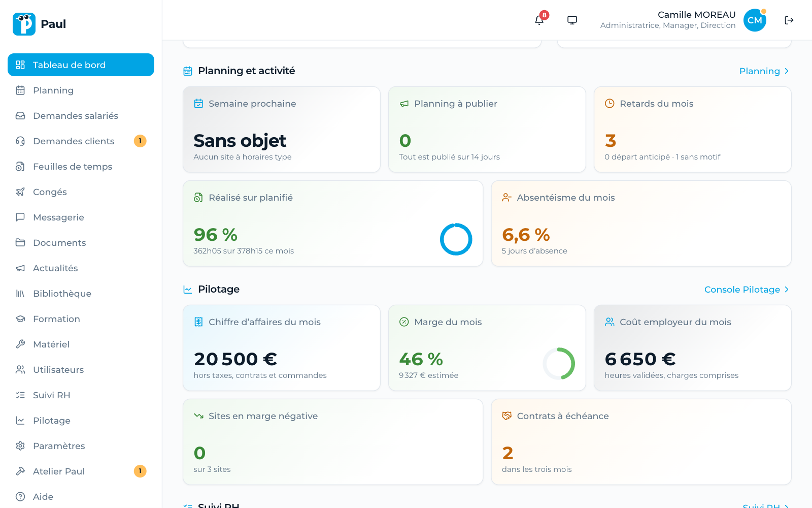Open Formation page
The height and width of the screenshot is (508, 812).
tap(81, 319)
